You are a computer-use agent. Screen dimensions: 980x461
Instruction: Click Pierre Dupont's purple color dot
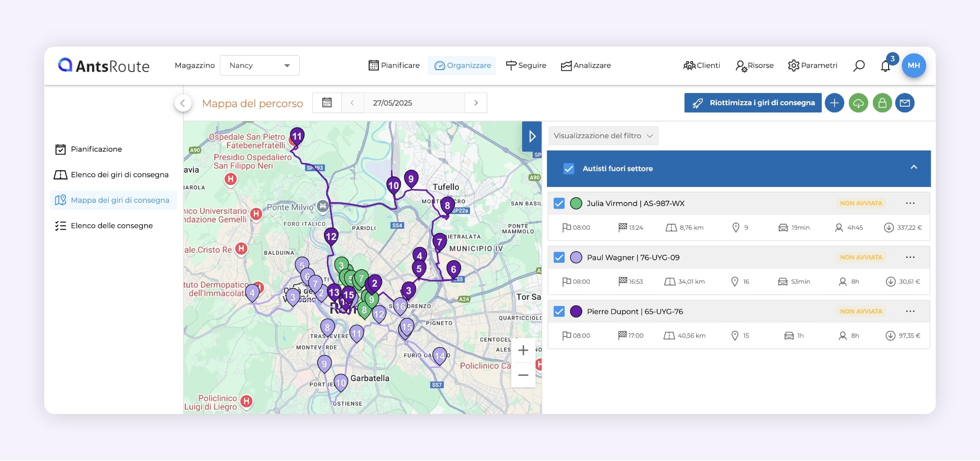(576, 312)
